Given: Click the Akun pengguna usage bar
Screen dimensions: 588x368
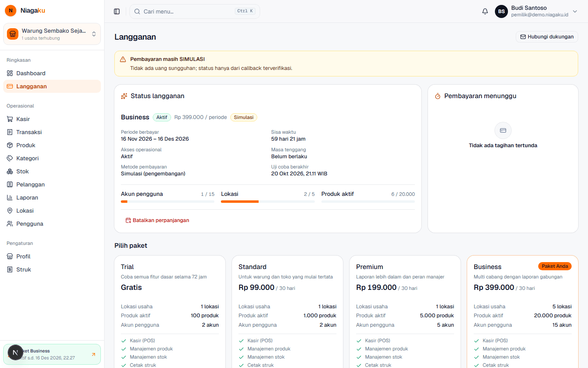Looking at the screenshot, I should click(167, 202).
